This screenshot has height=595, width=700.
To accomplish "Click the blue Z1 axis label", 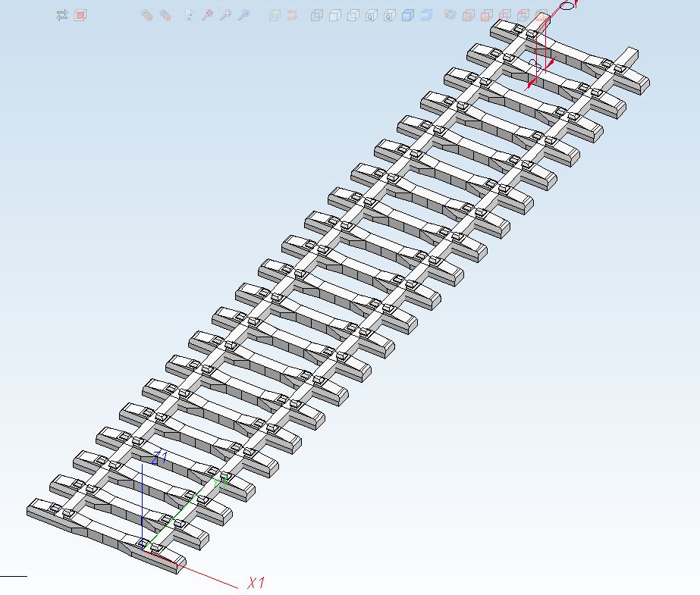I will coord(159,458).
